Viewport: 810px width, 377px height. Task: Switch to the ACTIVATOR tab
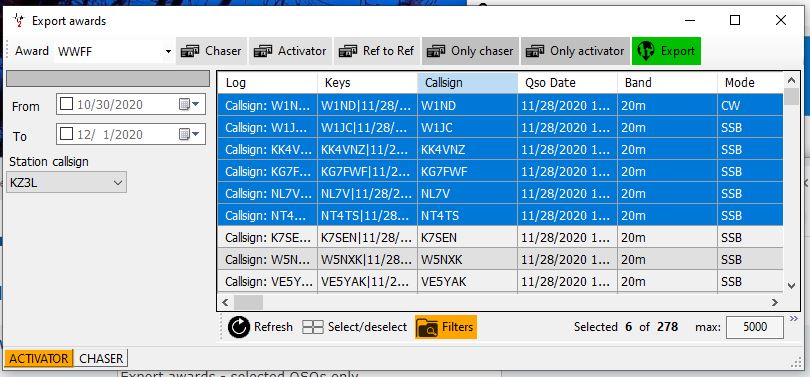point(39,358)
